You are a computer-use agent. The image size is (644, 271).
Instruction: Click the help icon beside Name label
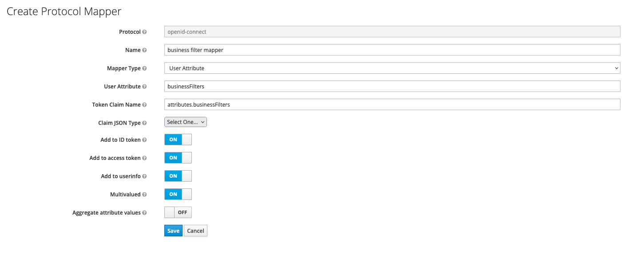(x=144, y=50)
